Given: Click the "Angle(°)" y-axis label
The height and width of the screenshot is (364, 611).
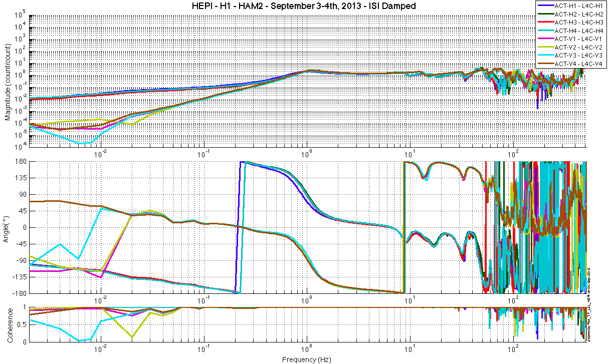Looking at the screenshot, I should (x=8, y=227).
